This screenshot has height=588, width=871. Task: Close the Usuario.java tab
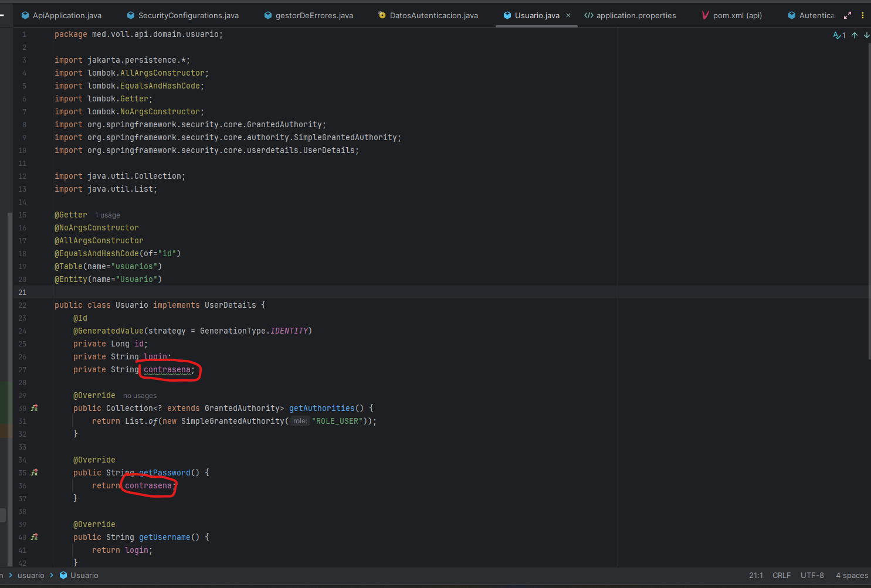568,15
